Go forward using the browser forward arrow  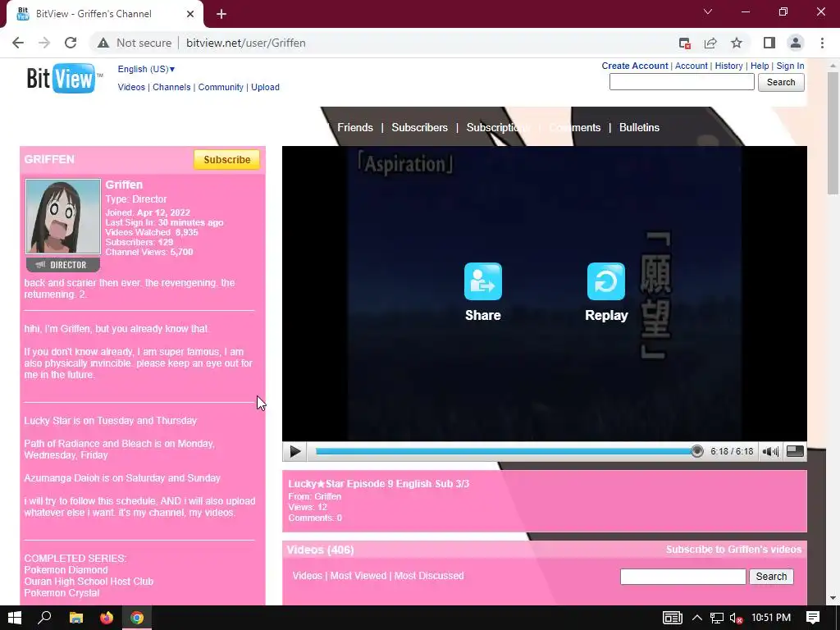click(x=44, y=43)
